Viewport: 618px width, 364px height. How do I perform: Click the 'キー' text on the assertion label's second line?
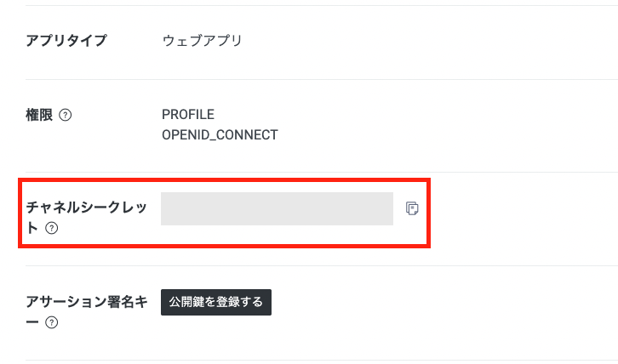33,322
